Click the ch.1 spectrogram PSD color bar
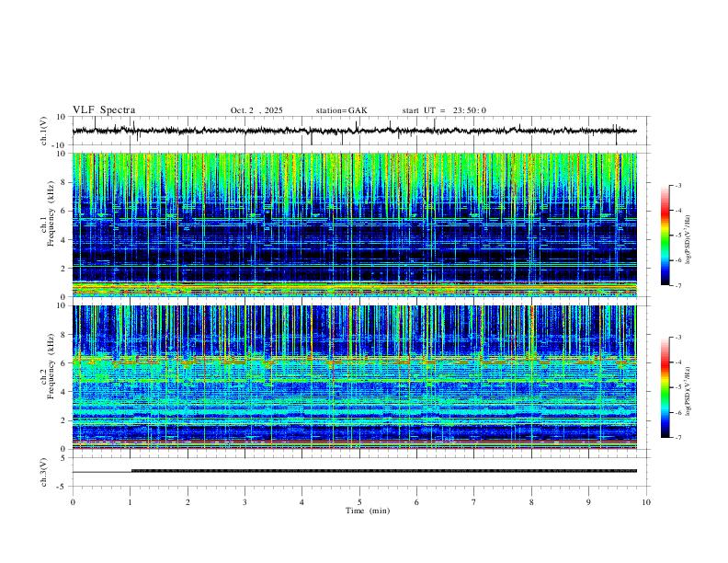Screen dimensions: 728x563 (665, 236)
